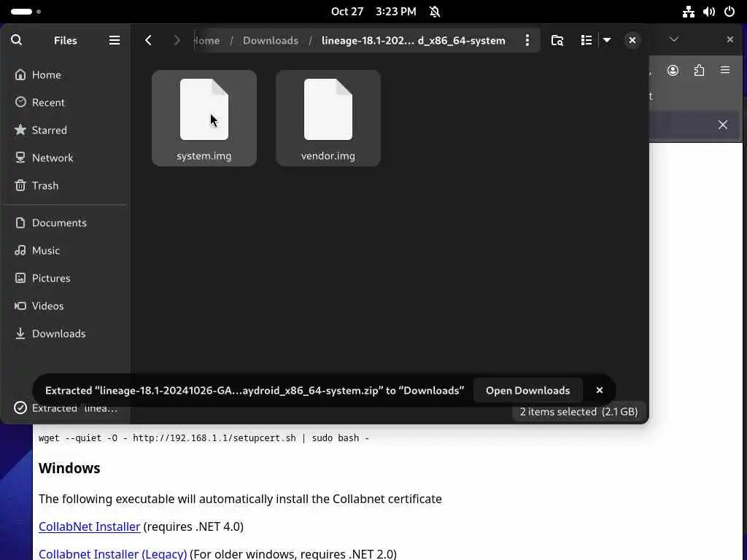Select the system.img file

204,118
